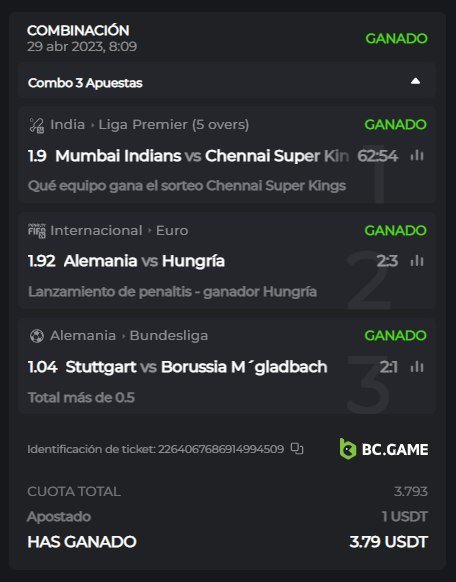The image size is (456, 582).
Task: Click the top GANADO status label
Action: coord(396,39)
